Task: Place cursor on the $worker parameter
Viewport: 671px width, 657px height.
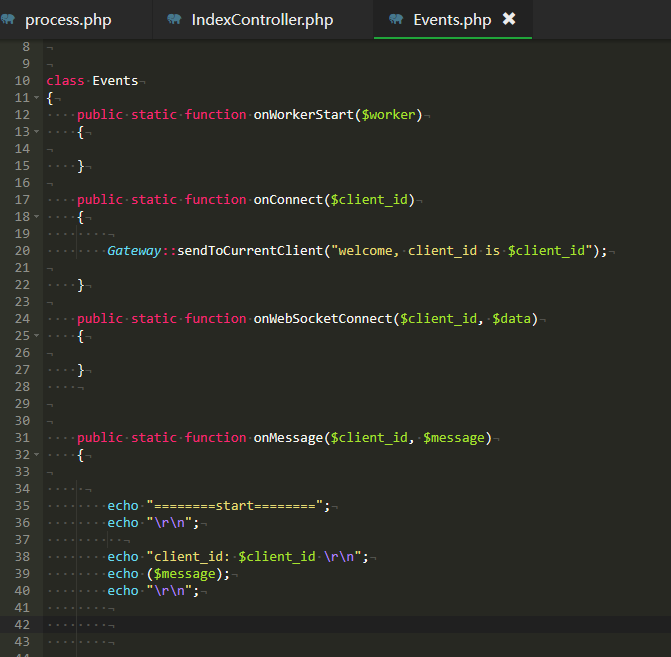Action: pyautogui.click(x=389, y=115)
